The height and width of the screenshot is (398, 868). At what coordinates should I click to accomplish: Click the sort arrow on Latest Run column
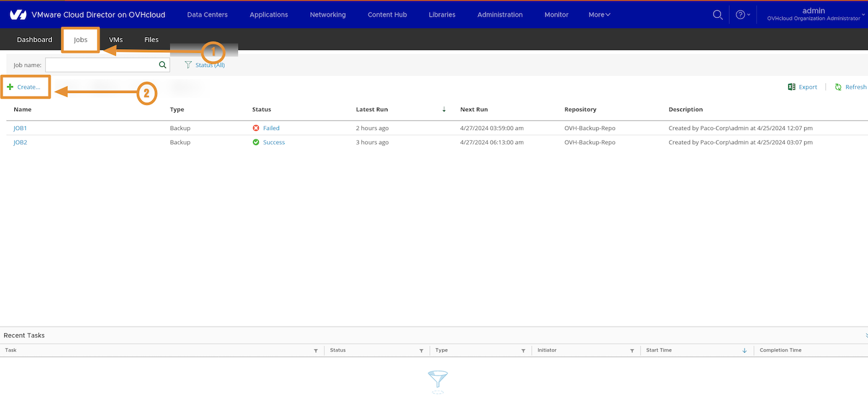coord(444,109)
